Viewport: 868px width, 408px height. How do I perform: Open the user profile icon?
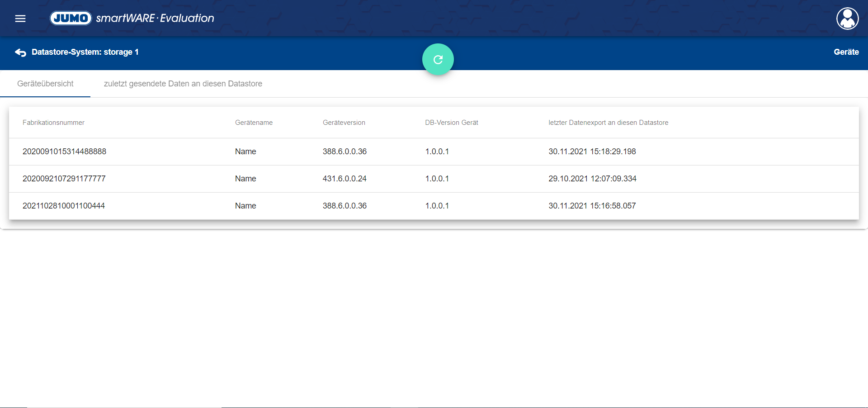[847, 19]
